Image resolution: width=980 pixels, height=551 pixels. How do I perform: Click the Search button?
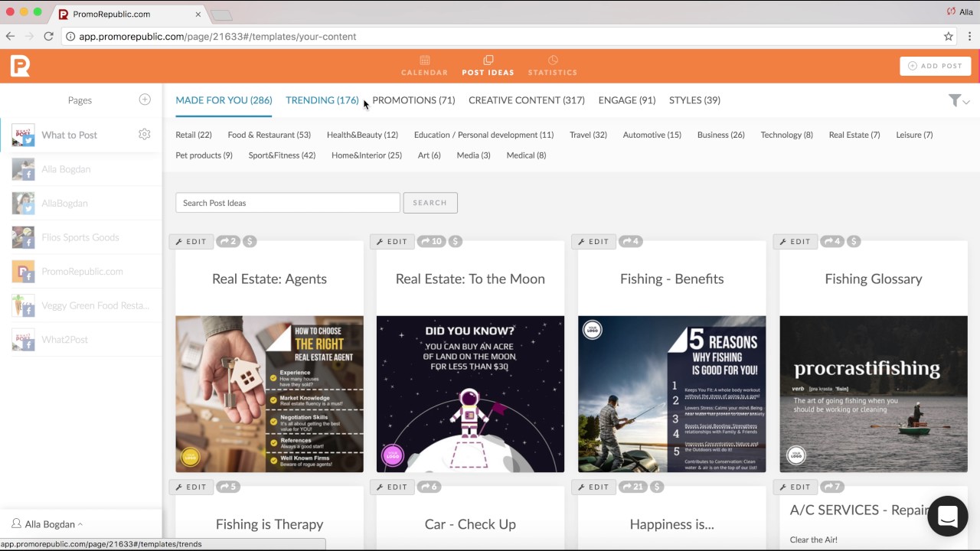pyautogui.click(x=430, y=203)
